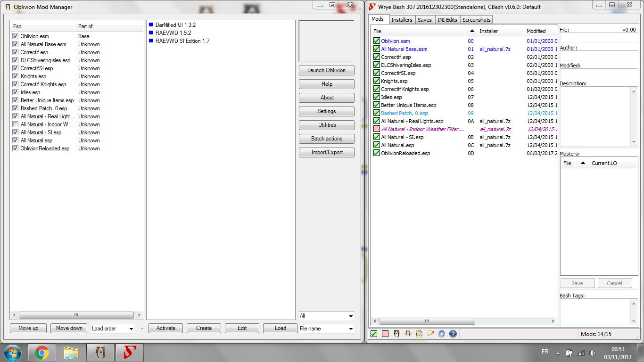Click the pink square icon in Wrye Bash status bar
The image size is (644, 362).
point(385,334)
